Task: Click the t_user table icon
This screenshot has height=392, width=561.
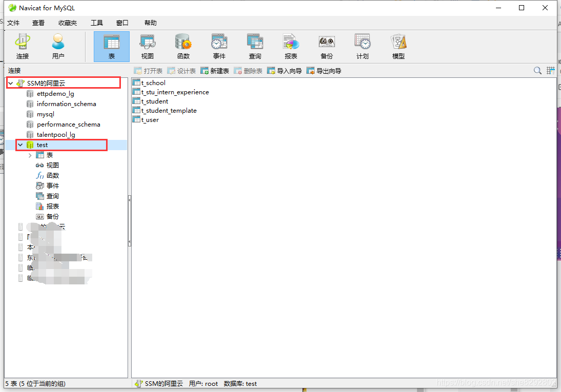Action: point(136,119)
